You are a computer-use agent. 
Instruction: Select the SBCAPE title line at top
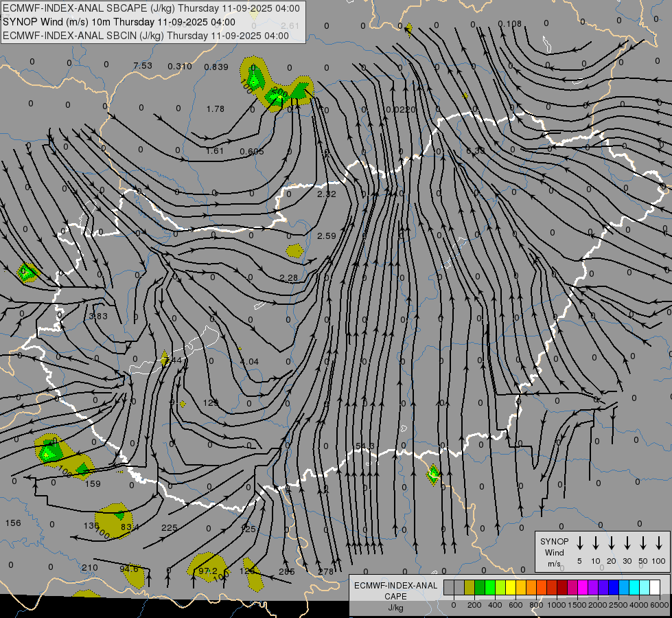click(151, 8)
